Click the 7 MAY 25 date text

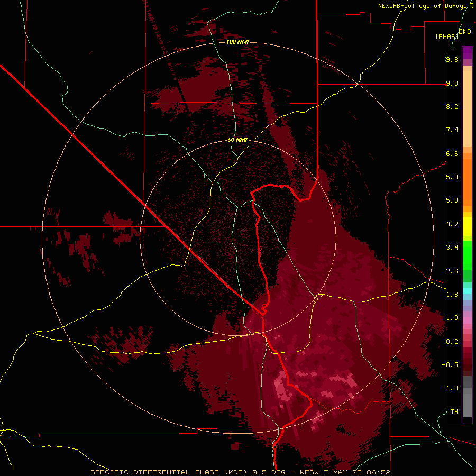344,472
